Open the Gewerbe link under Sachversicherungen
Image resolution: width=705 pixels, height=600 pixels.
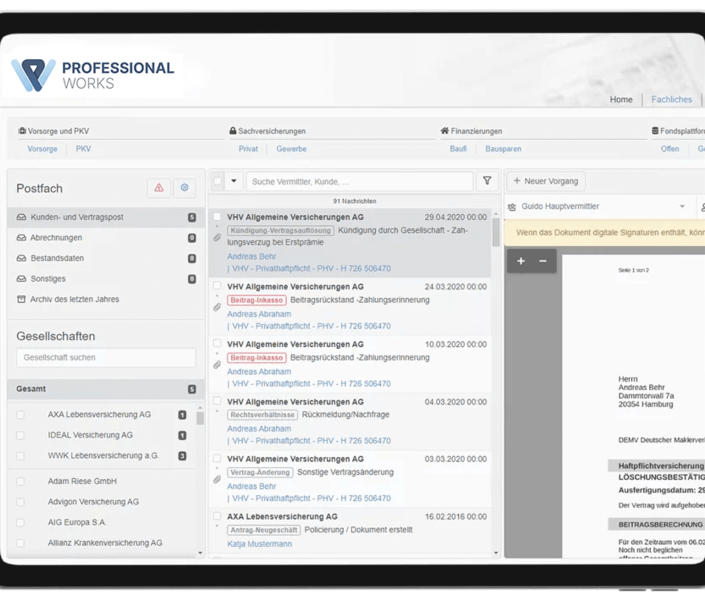coord(291,149)
